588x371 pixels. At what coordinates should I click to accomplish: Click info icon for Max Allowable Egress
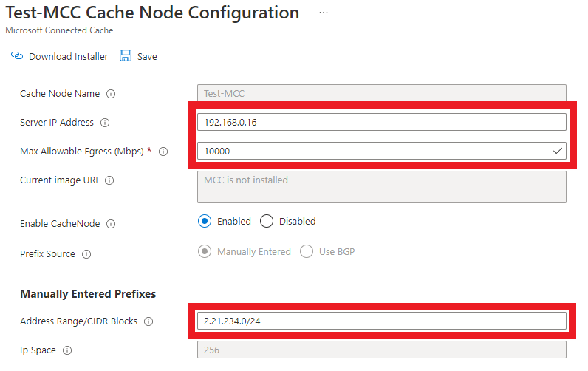[x=163, y=152]
